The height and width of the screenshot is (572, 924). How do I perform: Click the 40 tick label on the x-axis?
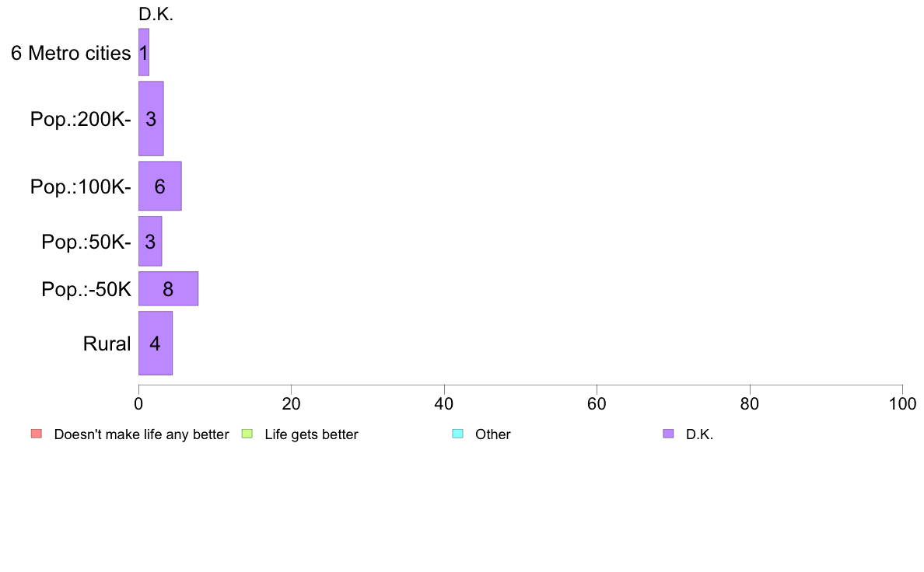[x=444, y=404]
